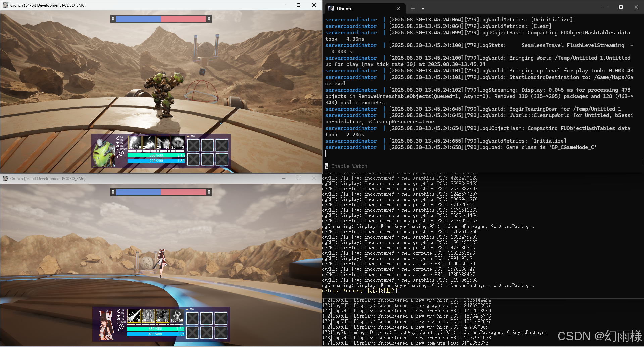Minimize the Ubuntu terminal window
This screenshot has height=347, width=644.
[x=605, y=7]
